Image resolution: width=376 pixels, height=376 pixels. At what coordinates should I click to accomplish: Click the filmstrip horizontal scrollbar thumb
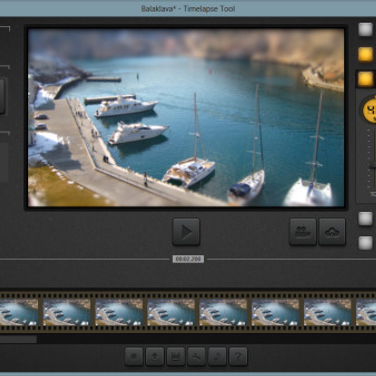(x=18, y=339)
